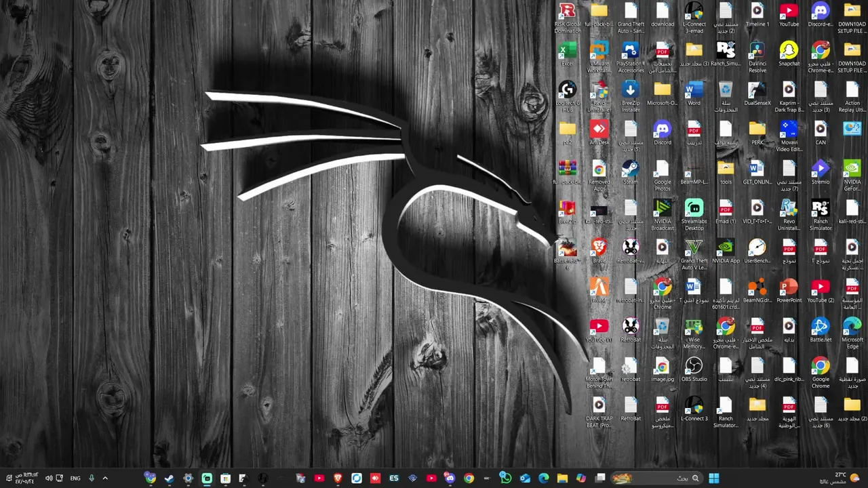Open the PERK folder on desktop

point(757,133)
